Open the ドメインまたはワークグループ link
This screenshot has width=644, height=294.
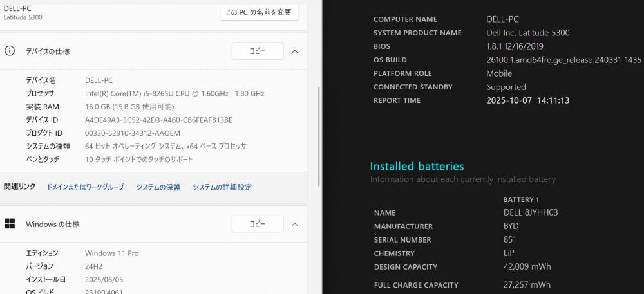(x=85, y=187)
